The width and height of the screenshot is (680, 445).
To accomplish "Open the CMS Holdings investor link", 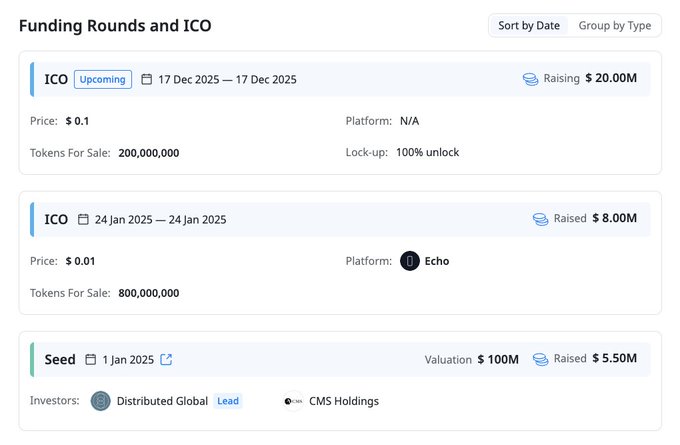I will (344, 401).
